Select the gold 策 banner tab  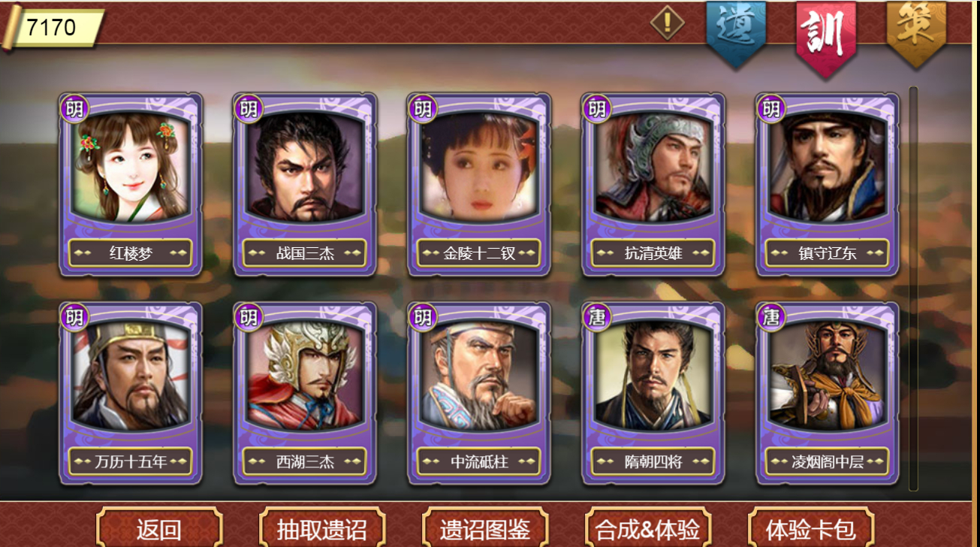click(x=916, y=32)
